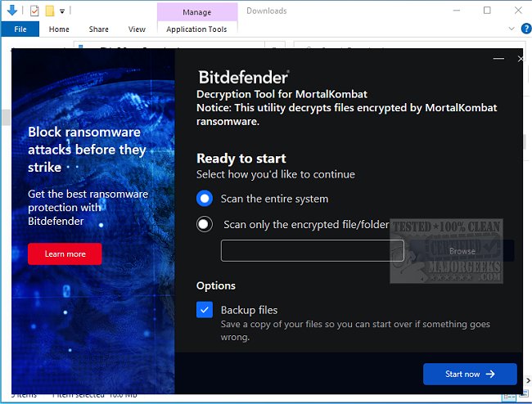Close the Bitdefender decryption tool window
This screenshot has width=532, height=404.
[520, 59]
